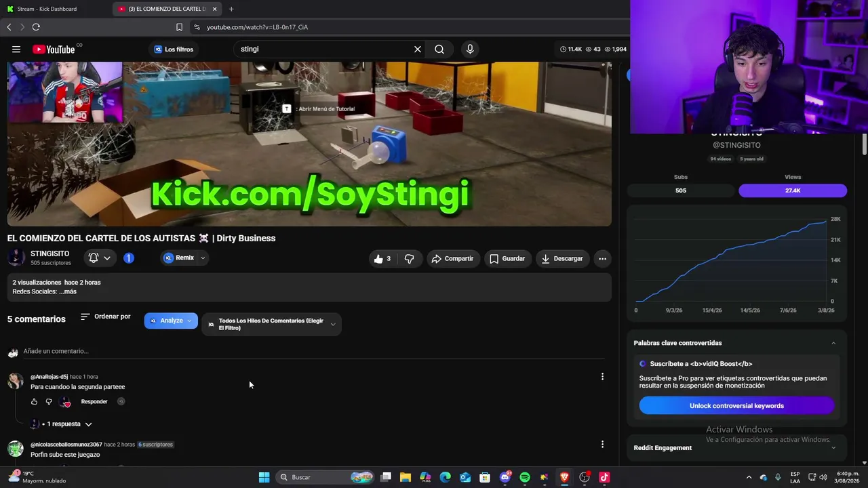Like the video with thumbs up
868x488 pixels.
tap(383, 258)
